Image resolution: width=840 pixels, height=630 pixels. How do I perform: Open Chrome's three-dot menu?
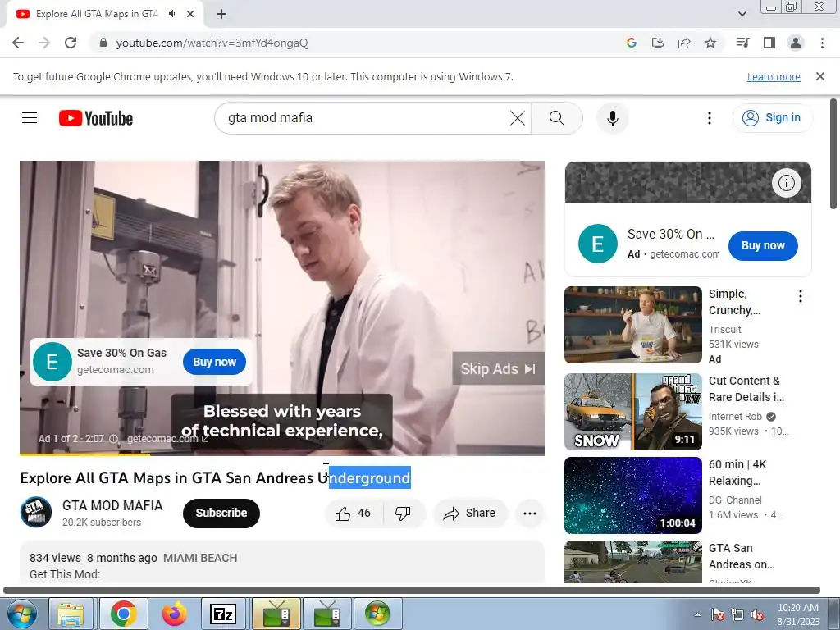coord(822,43)
